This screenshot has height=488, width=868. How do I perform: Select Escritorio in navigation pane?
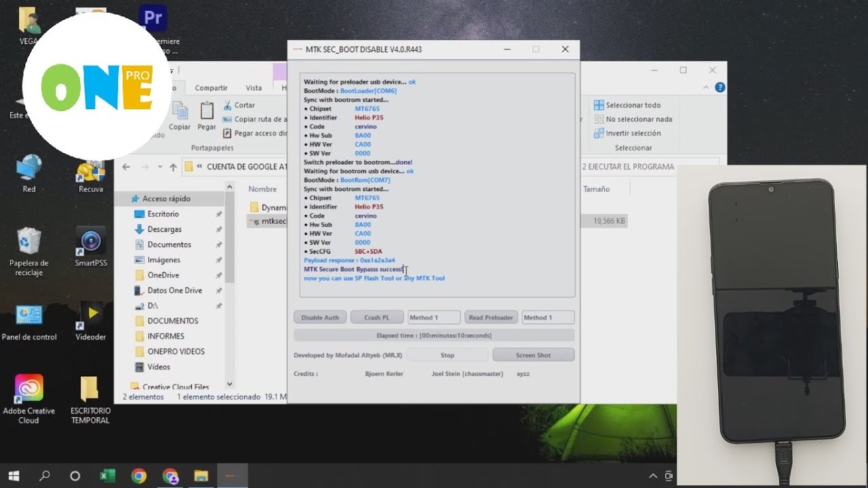click(163, 214)
